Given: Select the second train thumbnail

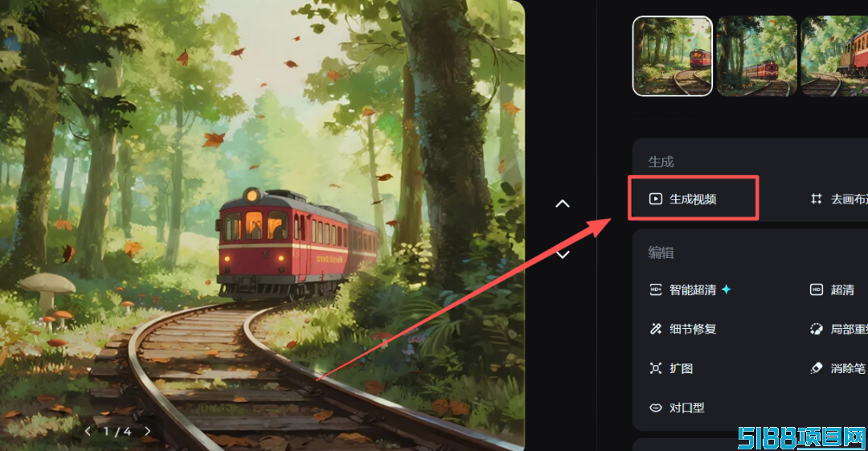Looking at the screenshot, I should coord(757,56).
